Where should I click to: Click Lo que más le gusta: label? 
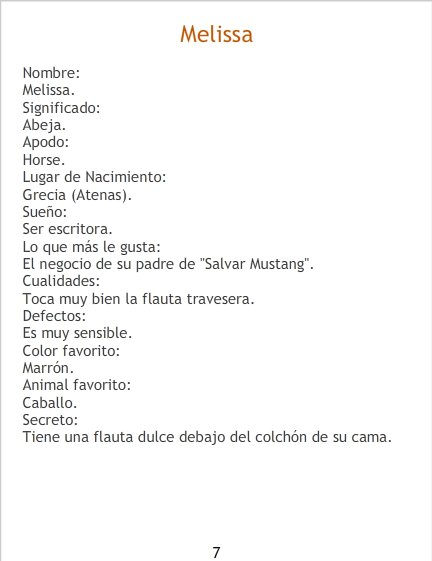pos(91,247)
